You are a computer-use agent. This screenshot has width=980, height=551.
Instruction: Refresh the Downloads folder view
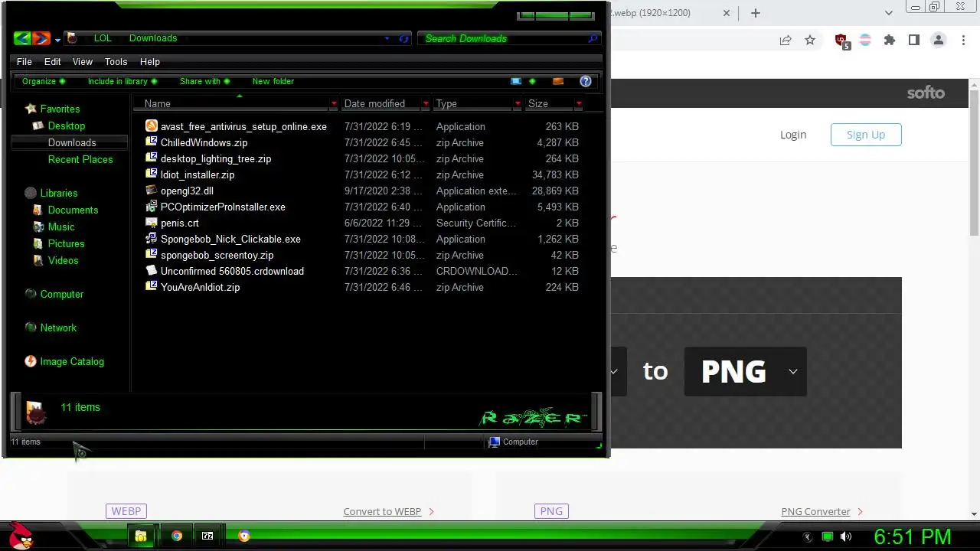[404, 38]
